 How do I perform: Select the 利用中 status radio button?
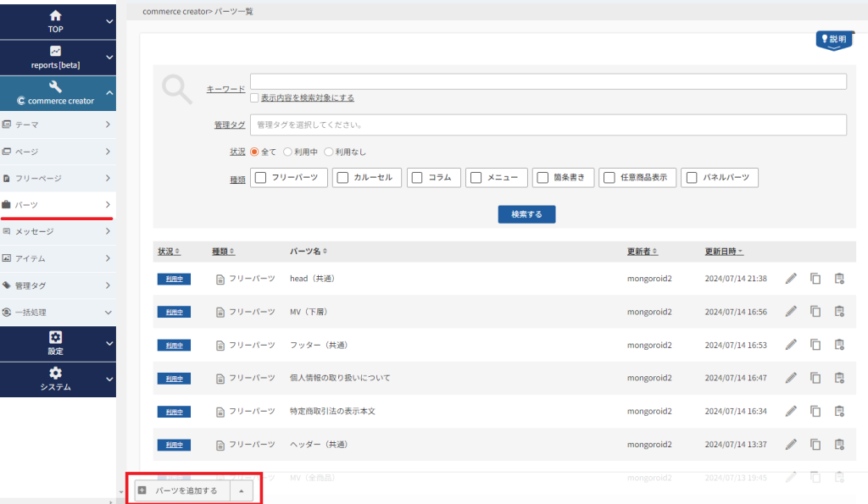pyautogui.click(x=288, y=152)
